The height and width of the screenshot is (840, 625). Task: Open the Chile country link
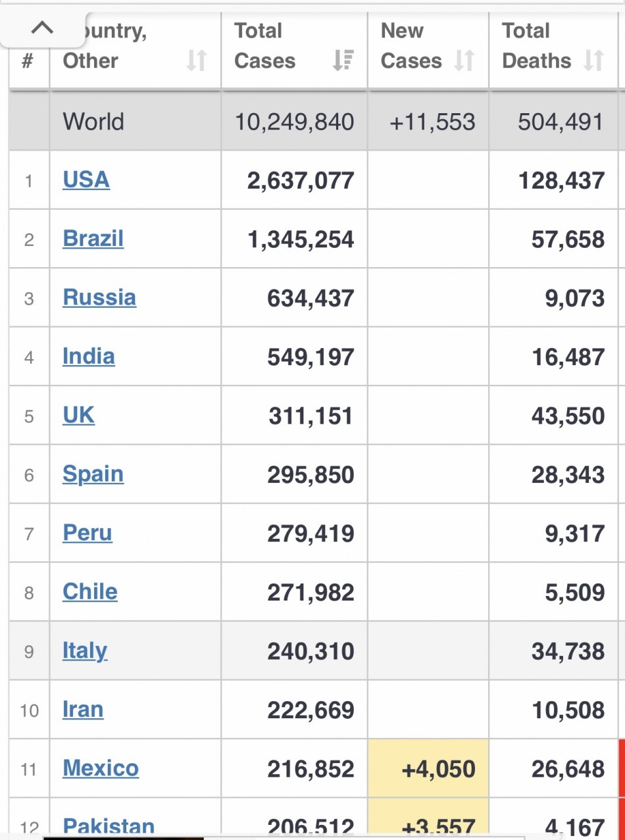click(90, 591)
